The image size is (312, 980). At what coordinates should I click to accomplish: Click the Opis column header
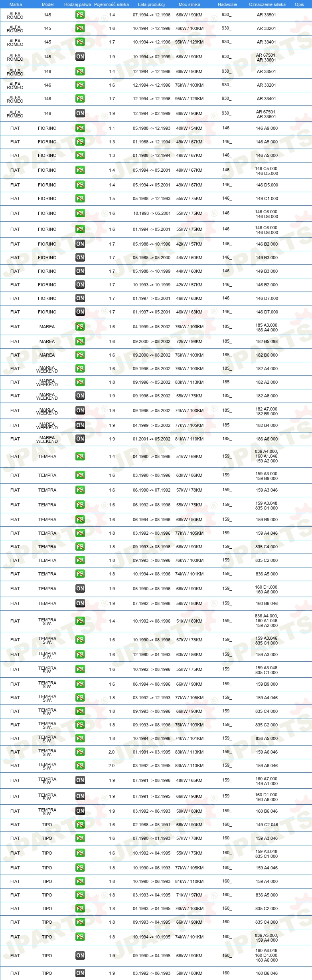point(299,4)
